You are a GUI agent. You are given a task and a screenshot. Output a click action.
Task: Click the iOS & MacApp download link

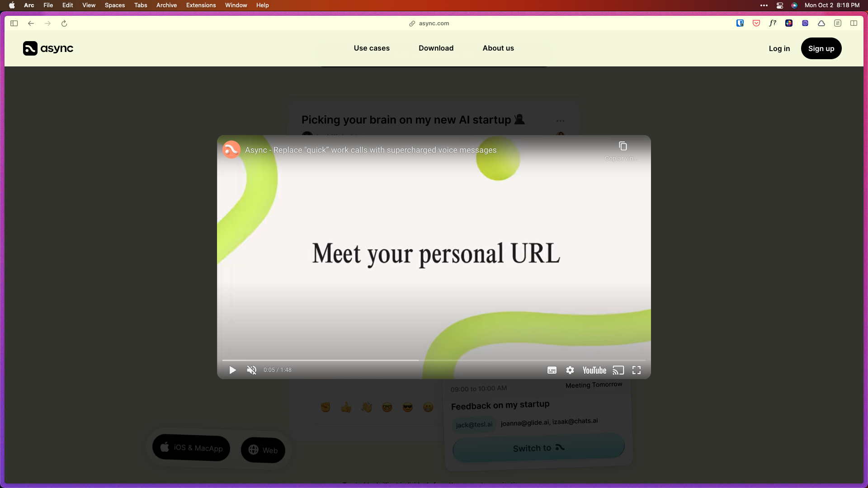[191, 447]
